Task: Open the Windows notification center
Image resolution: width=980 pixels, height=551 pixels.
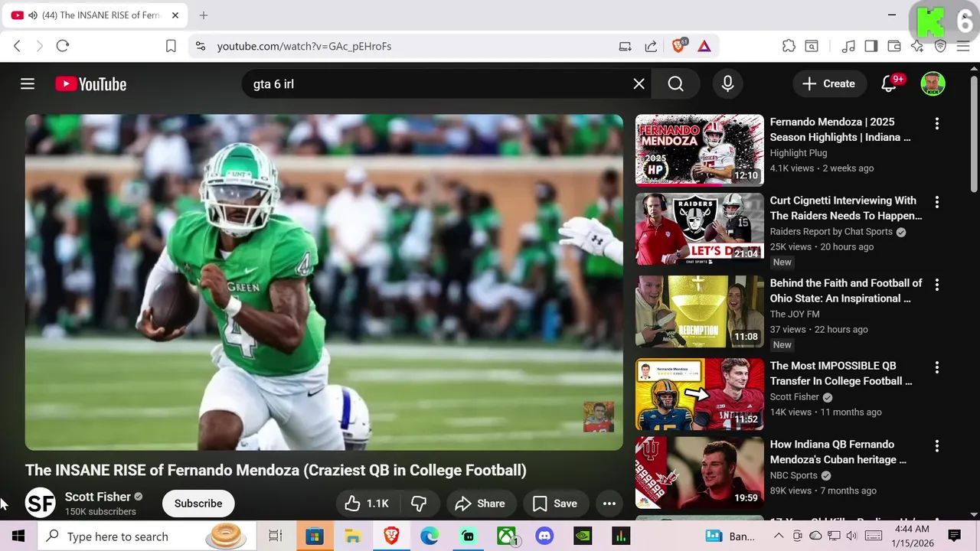Action: [x=955, y=536]
